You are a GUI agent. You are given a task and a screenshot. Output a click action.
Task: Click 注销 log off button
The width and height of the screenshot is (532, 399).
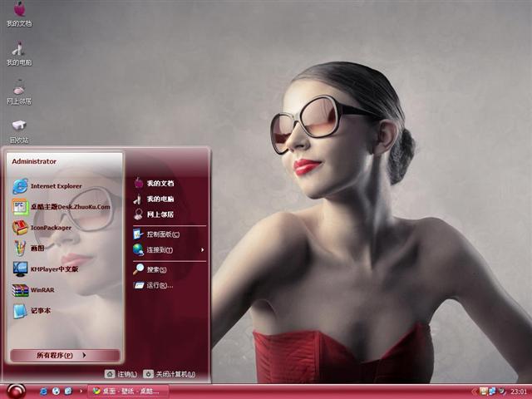tap(121, 374)
